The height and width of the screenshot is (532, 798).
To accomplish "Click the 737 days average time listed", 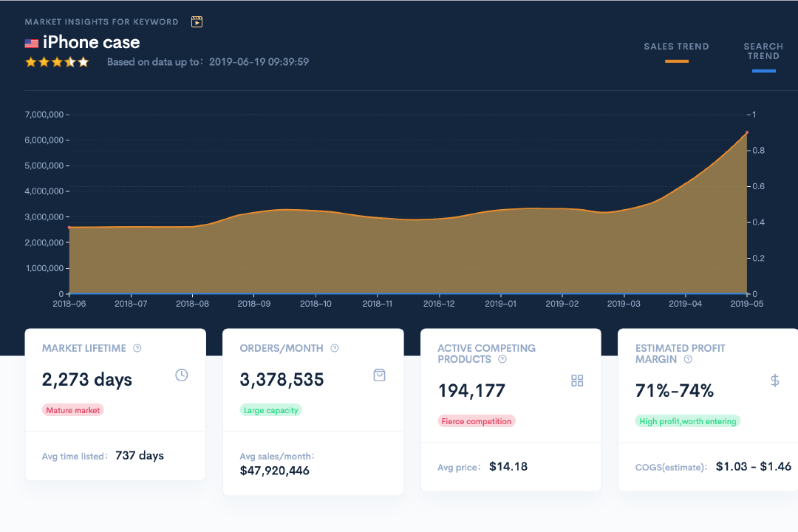I will [x=140, y=456].
